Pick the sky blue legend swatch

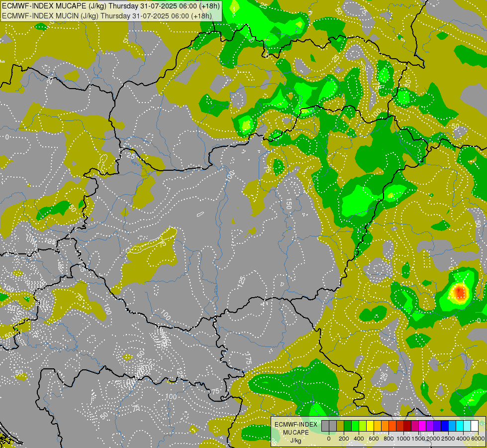click(x=452, y=426)
